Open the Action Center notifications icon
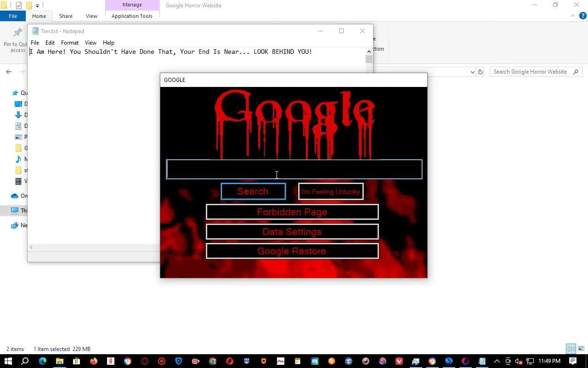588x368 pixels. (573, 361)
